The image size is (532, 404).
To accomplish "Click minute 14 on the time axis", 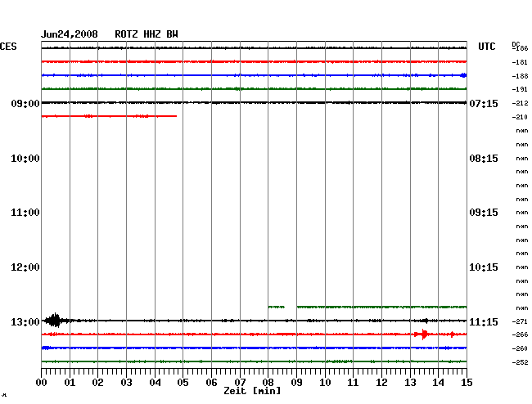I will 438,382.
